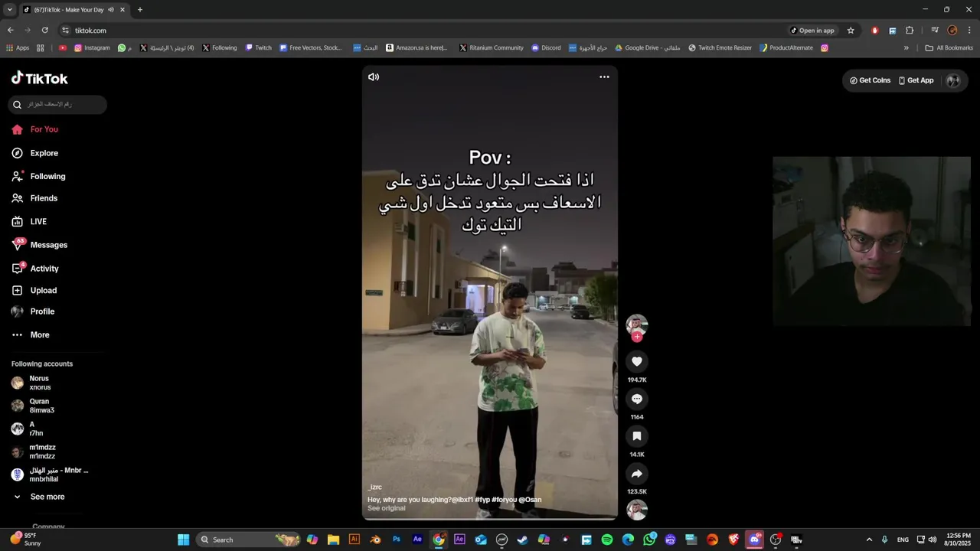Open the creator's profile avatar beside video
The height and width of the screenshot is (551, 980).
636,324
